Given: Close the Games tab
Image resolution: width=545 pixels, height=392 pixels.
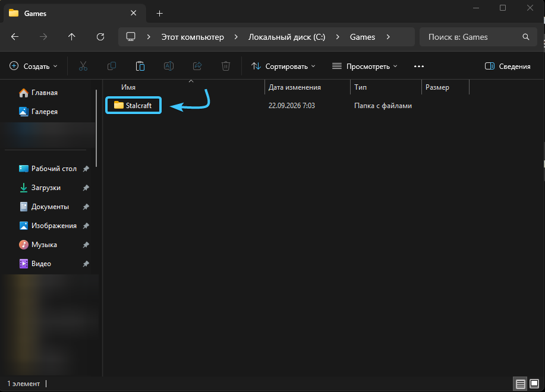Looking at the screenshot, I should 134,13.
